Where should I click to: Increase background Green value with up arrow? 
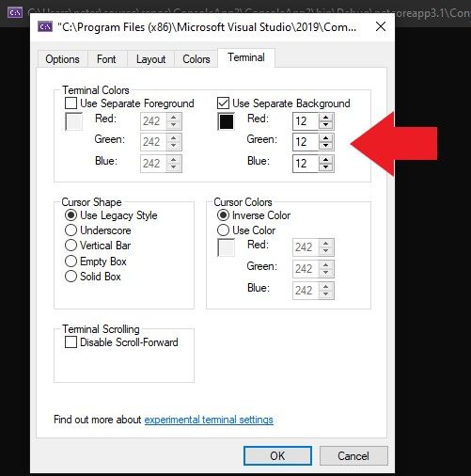[x=326, y=138]
